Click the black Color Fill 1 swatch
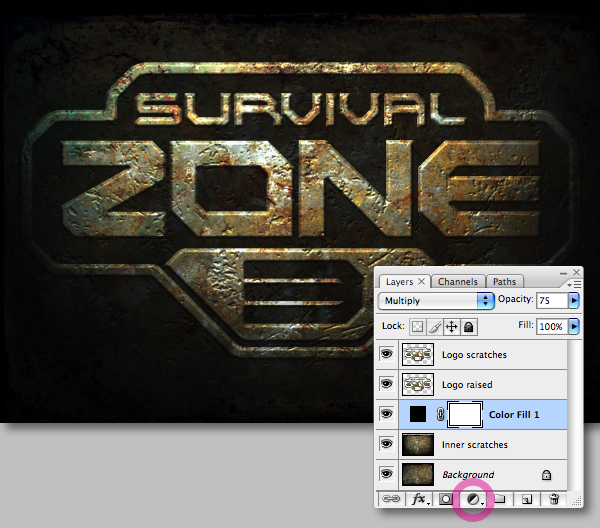The height and width of the screenshot is (528, 600). click(x=418, y=414)
